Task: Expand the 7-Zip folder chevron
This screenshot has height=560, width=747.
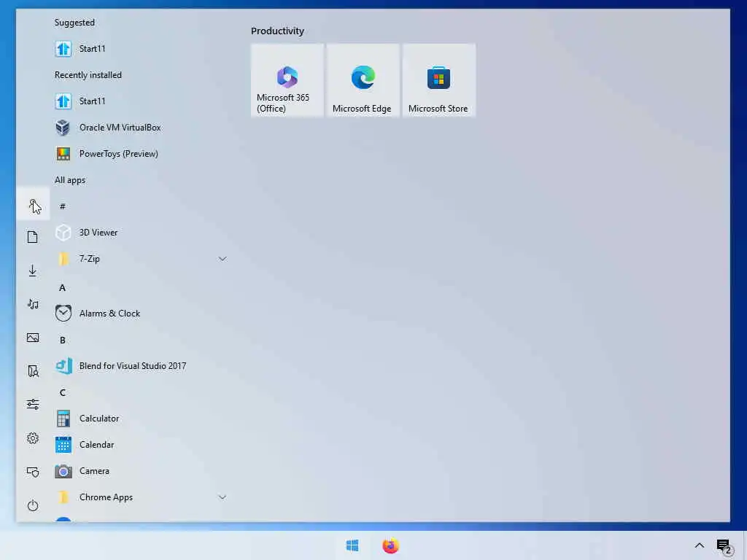Action: (x=222, y=259)
